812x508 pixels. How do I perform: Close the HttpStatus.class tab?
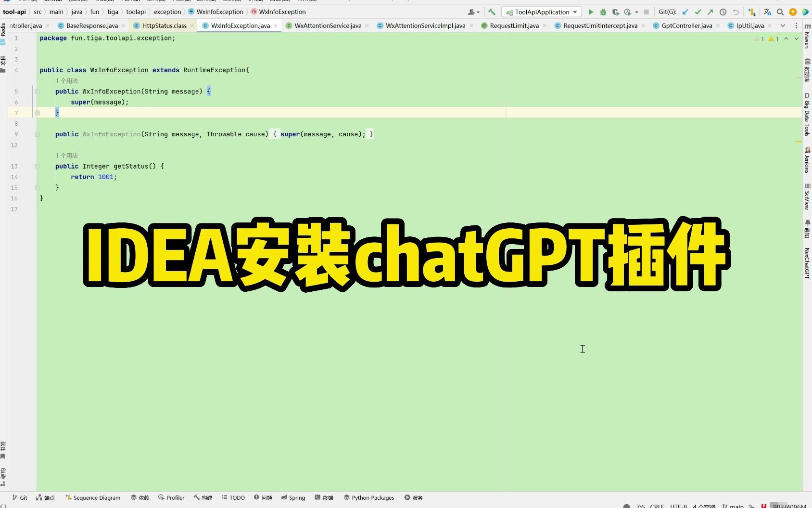192,26
